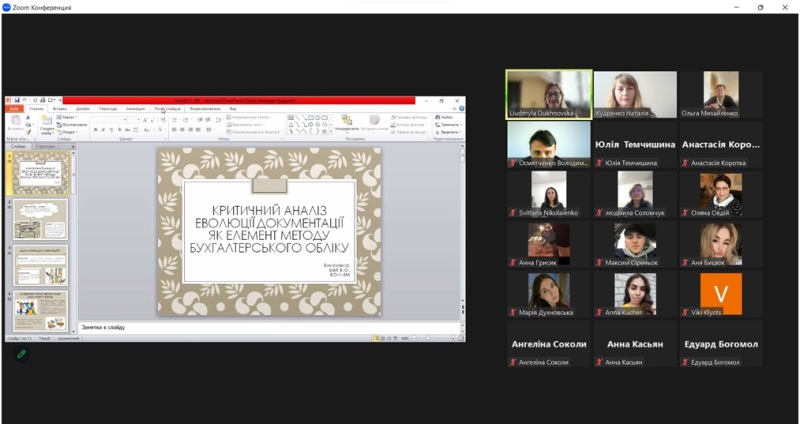This screenshot has width=800, height=424.
Task: Click the Cut scissors icon in clipboard group
Action: (x=28, y=118)
